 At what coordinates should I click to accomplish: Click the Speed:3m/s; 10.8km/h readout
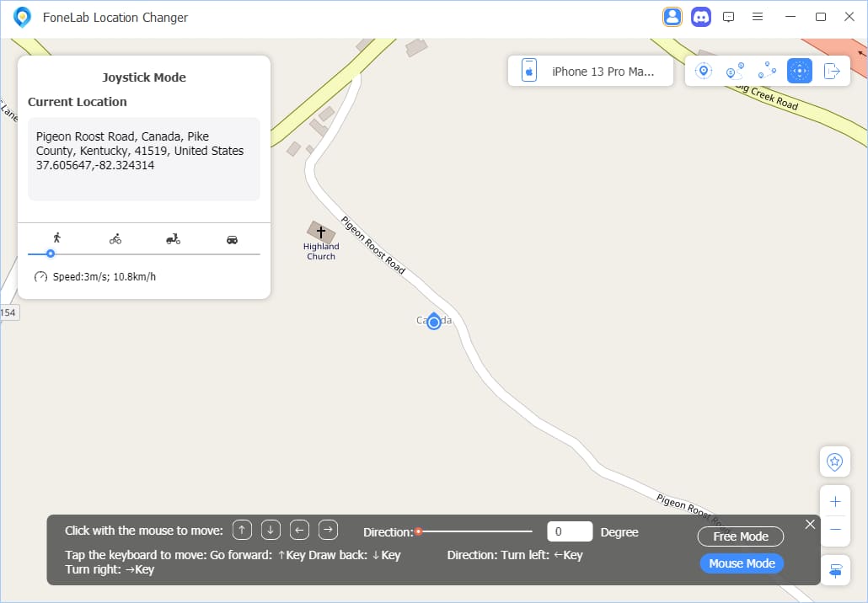pyautogui.click(x=104, y=276)
